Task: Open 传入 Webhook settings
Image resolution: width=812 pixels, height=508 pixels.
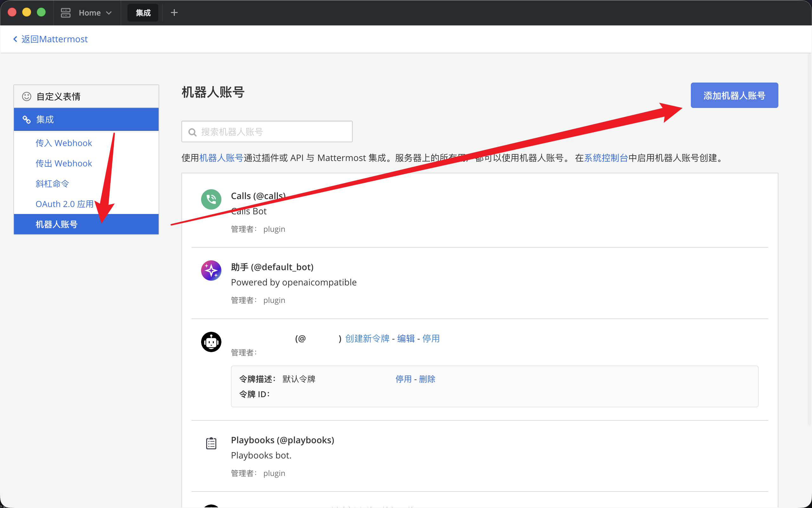Action: coord(64,143)
